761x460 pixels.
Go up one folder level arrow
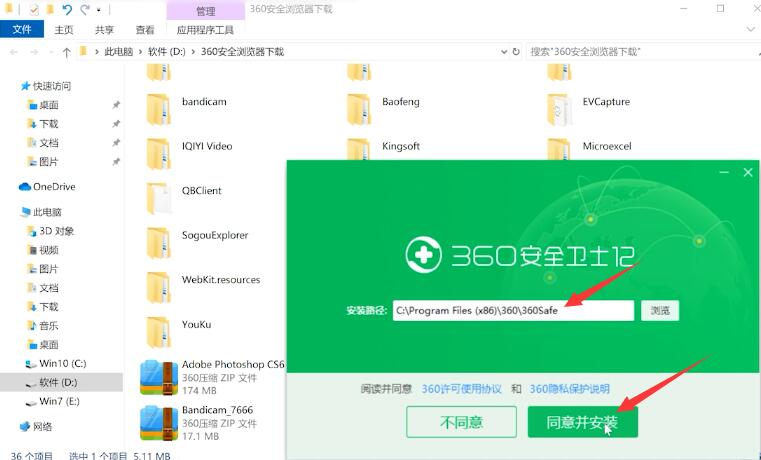[x=66, y=52]
